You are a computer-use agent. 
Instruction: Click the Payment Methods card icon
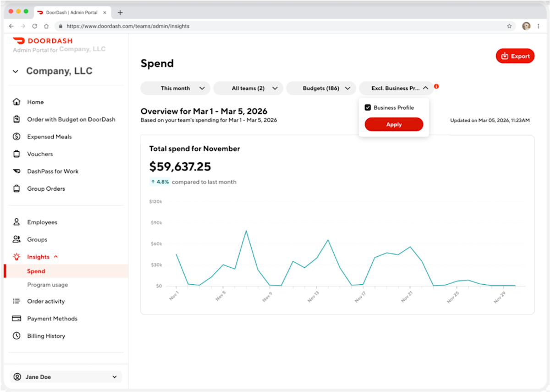tap(16, 319)
